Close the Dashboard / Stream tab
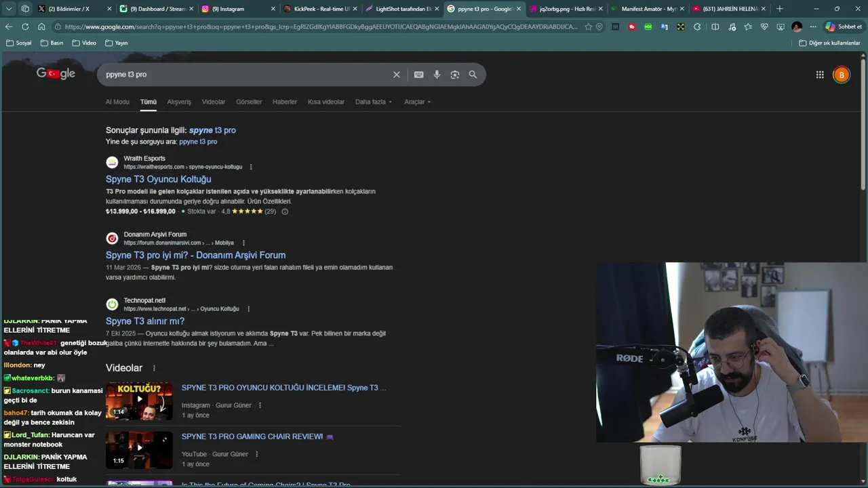The width and height of the screenshot is (868, 488). point(191,9)
